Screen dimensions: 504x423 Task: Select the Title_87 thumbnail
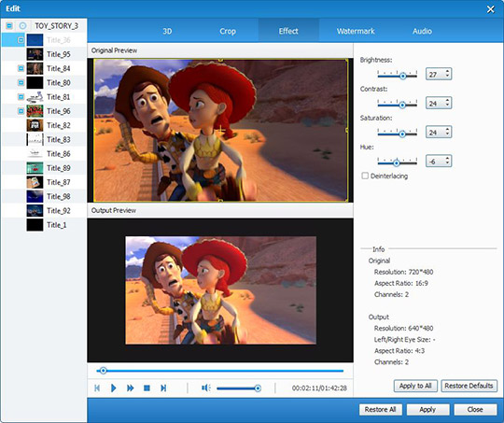pos(35,182)
